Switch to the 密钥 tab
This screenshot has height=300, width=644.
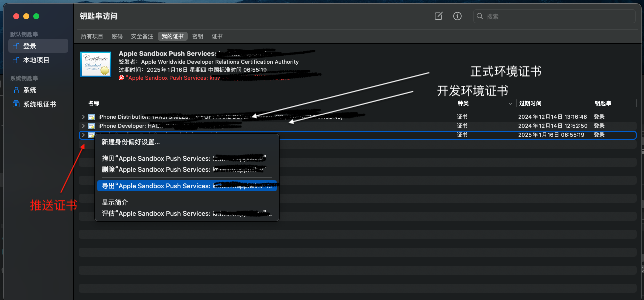[x=198, y=36]
